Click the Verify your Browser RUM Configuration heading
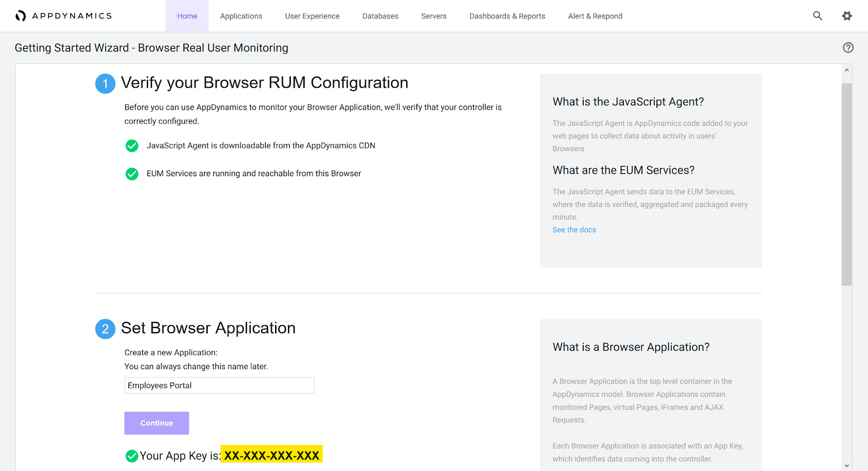The height and width of the screenshot is (471, 868). (265, 82)
